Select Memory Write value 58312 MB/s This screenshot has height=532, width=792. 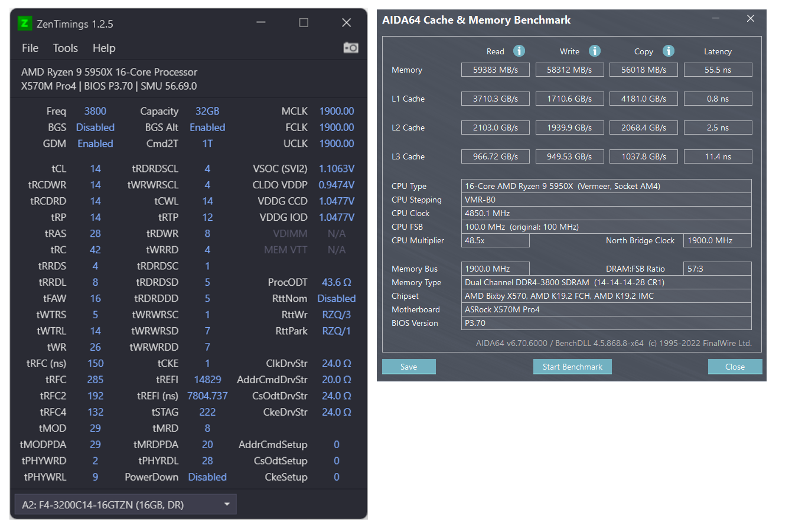(x=569, y=70)
